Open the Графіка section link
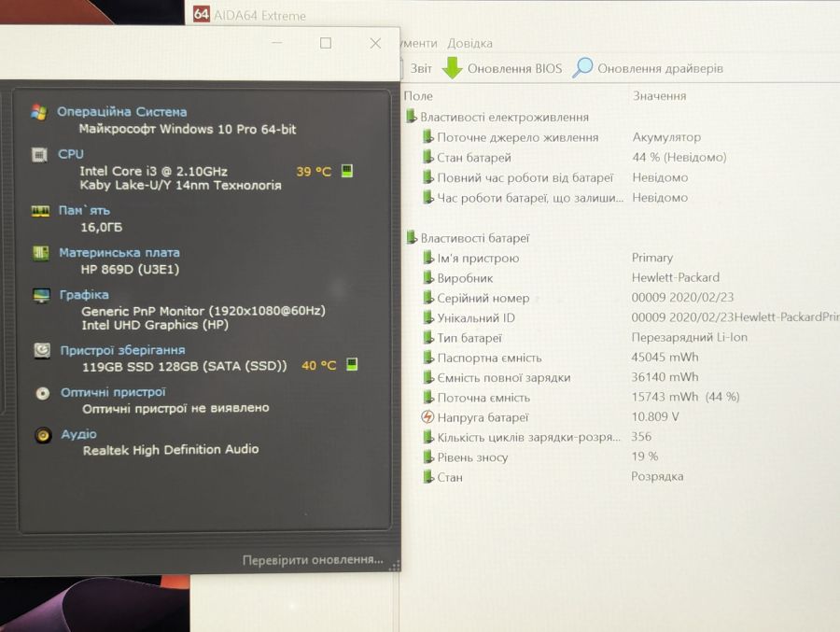The width and height of the screenshot is (840, 632). coord(84,295)
